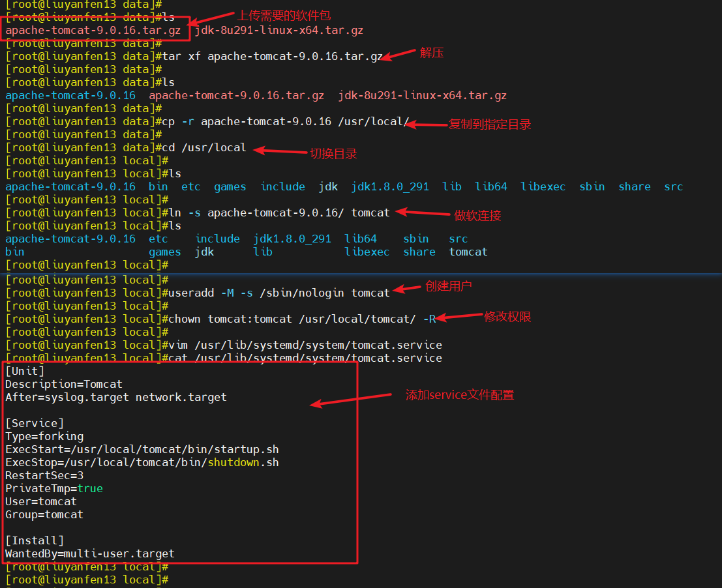722x588 pixels.
Task: Click etc in the two-row ls listing
Action: (x=158, y=239)
